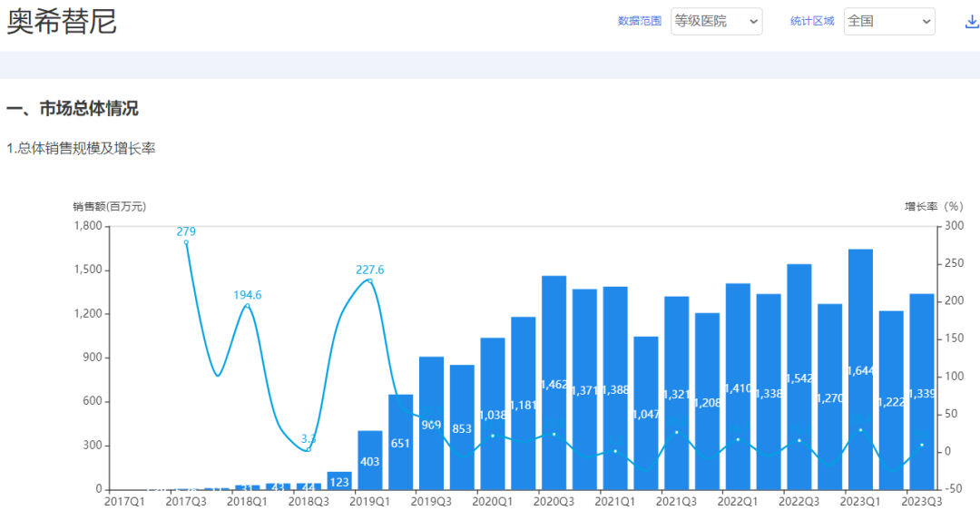Click the 统计区域 label
The width and height of the screenshot is (980, 520).
click(x=811, y=21)
